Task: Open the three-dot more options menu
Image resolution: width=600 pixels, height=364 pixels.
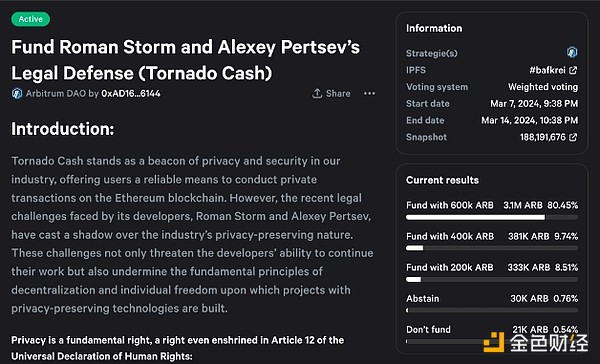Action: pyautogui.click(x=369, y=93)
